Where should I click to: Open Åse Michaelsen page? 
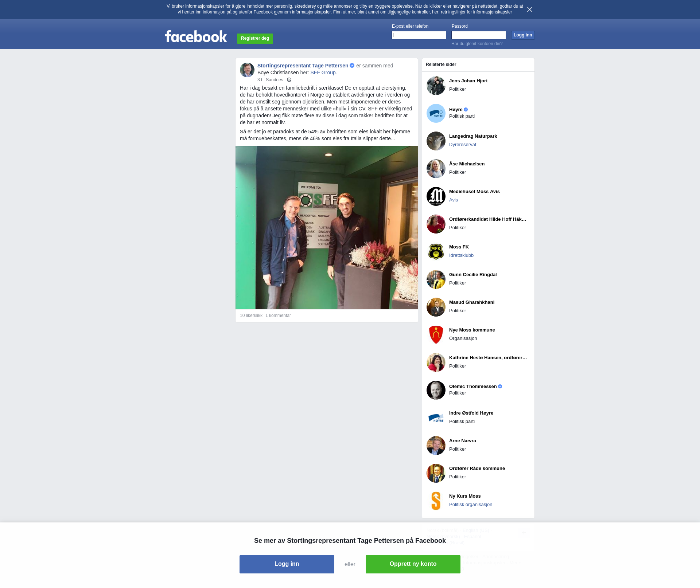coord(467,164)
